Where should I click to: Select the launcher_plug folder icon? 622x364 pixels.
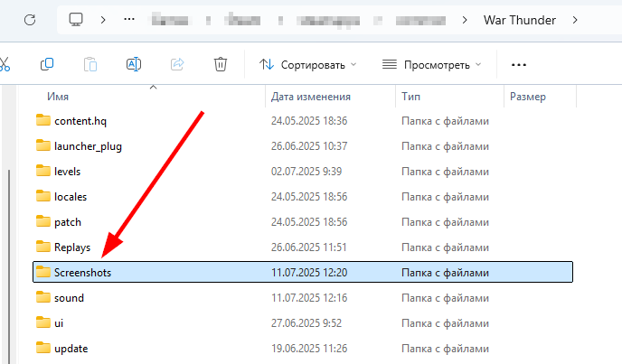(x=43, y=145)
